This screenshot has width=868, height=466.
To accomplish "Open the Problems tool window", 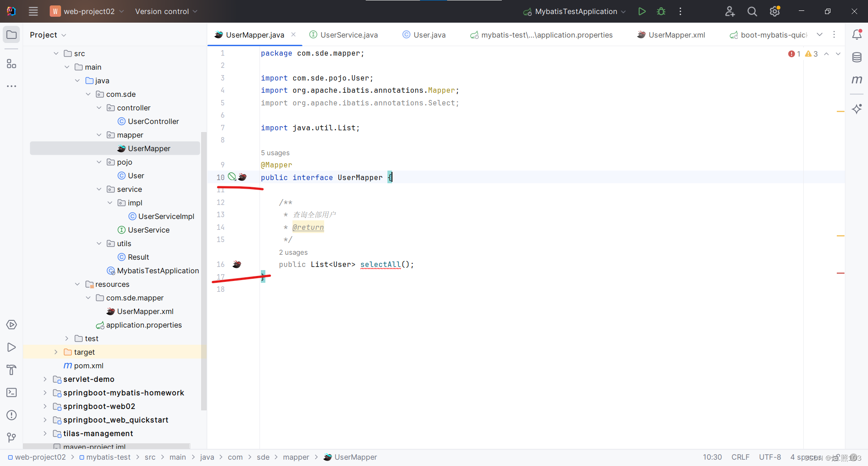I will tap(11, 415).
